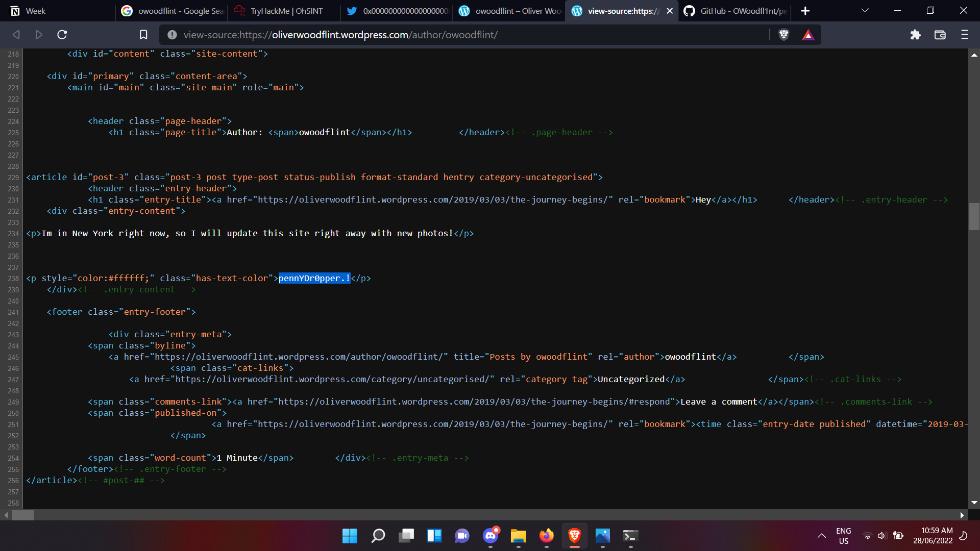Go forward using the browser forward arrow
The width and height of the screenshot is (980, 551).
[x=39, y=35]
